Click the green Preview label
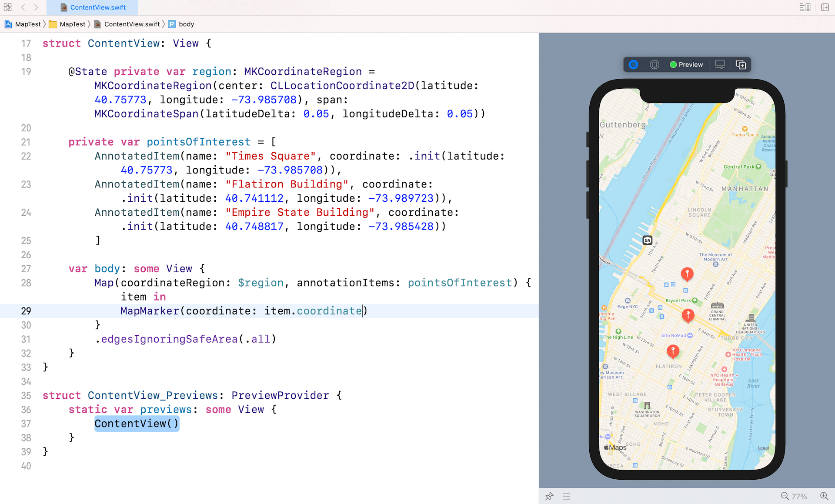This screenshot has width=835, height=504. click(690, 65)
